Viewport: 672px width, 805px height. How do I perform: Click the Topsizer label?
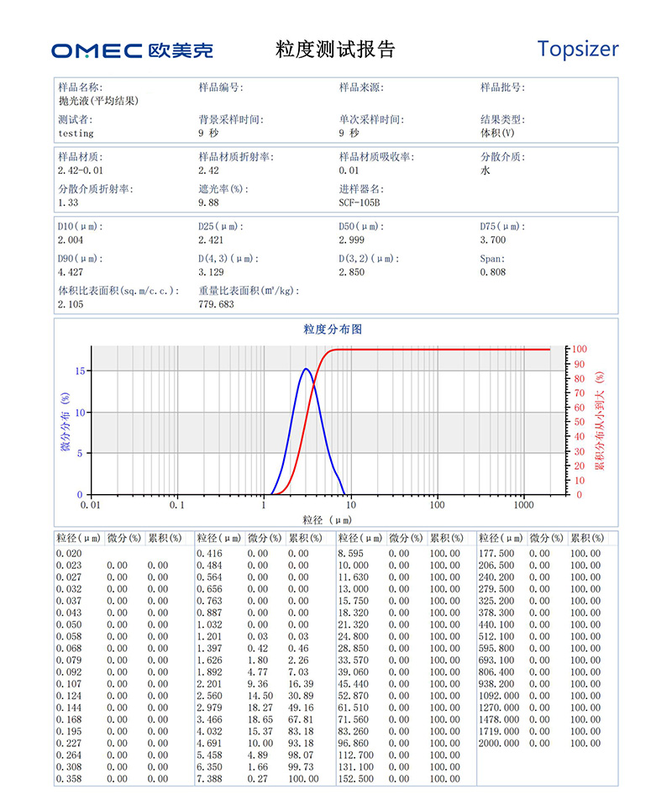coord(578,49)
